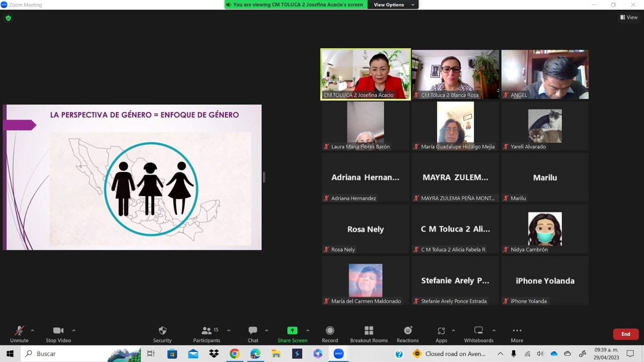The height and width of the screenshot is (362, 644).
Task: Open the Mail app from the taskbar
Action: (193, 354)
